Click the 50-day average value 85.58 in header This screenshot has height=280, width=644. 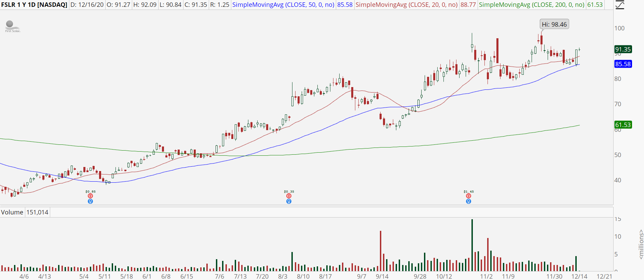click(345, 5)
